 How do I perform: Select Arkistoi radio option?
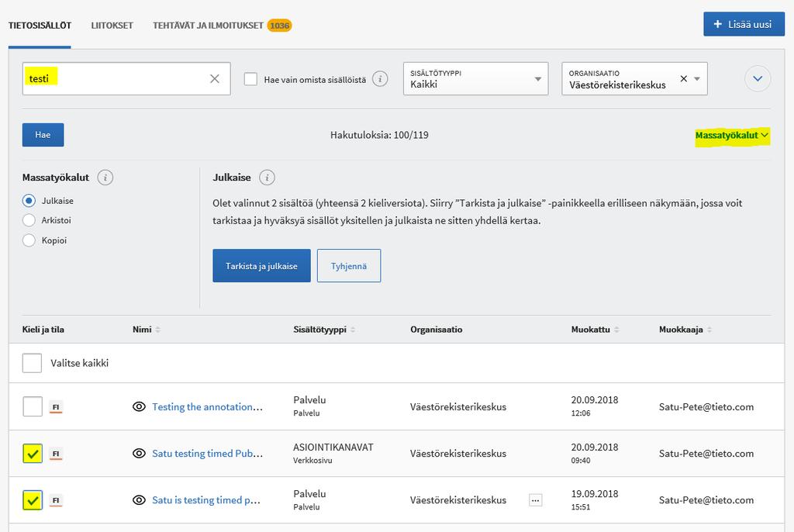(29, 220)
